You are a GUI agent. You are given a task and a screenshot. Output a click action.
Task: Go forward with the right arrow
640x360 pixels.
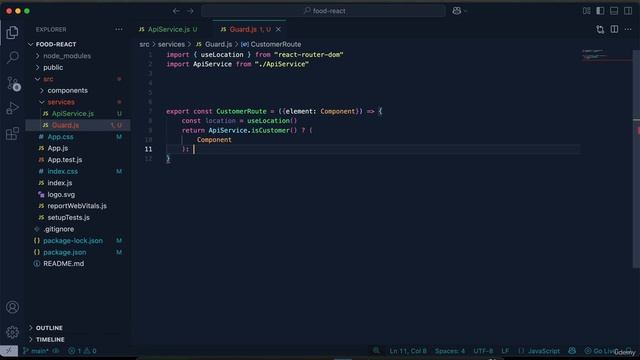[x=191, y=11]
